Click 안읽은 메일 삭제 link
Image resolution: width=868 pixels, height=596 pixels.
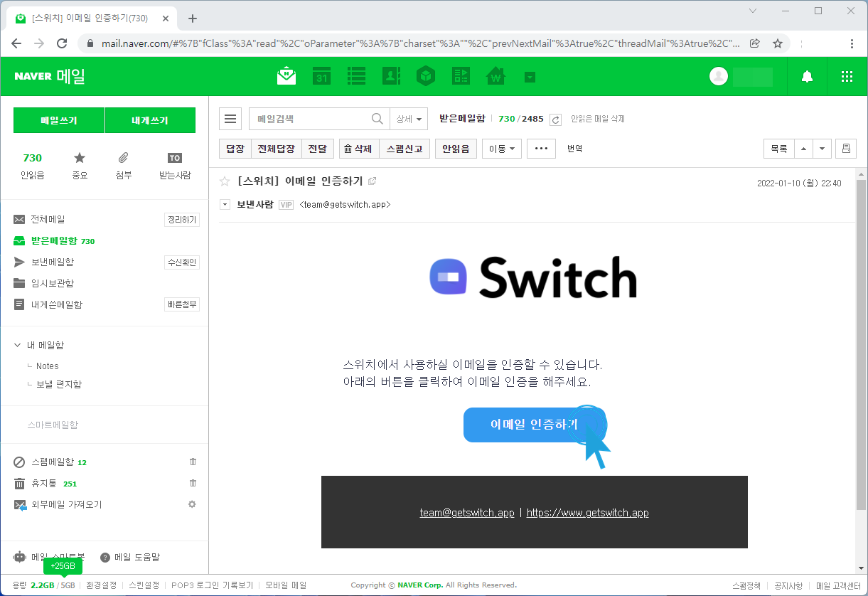[598, 119]
